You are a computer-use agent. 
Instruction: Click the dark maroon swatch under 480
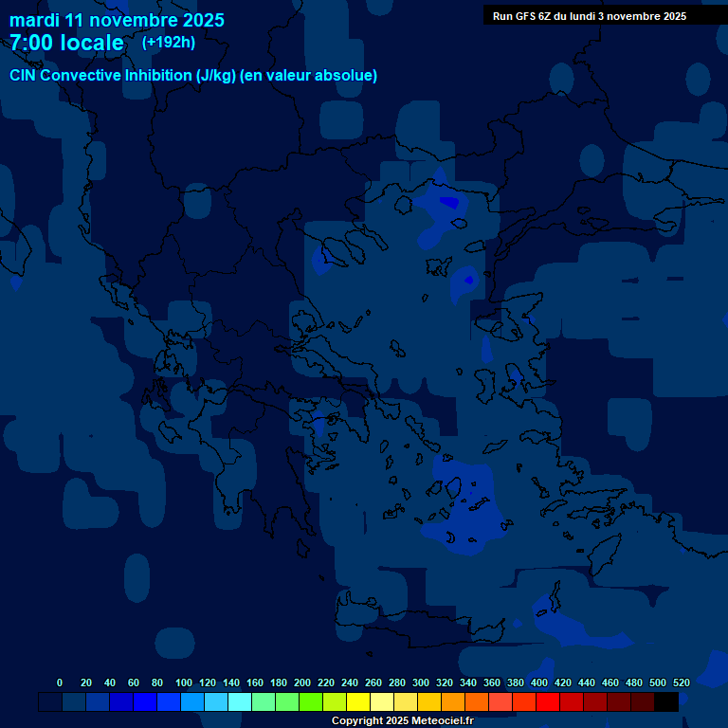point(643,702)
